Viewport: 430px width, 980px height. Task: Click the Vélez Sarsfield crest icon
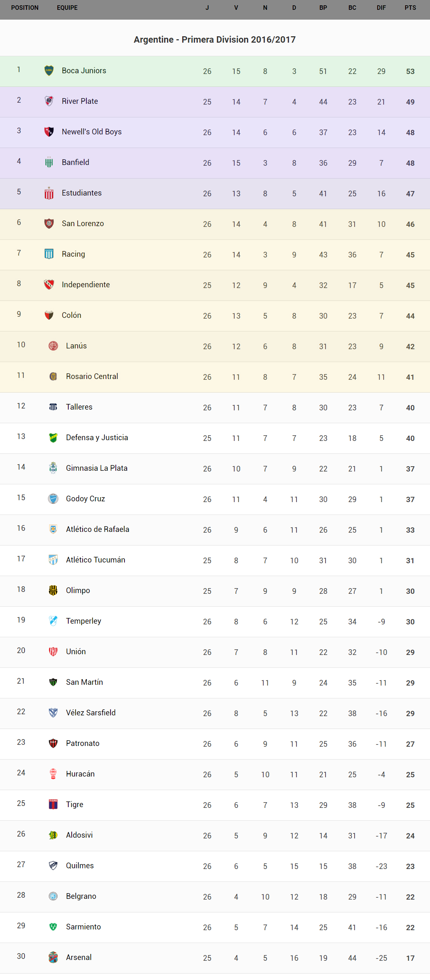pyautogui.click(x=53, y=713)
